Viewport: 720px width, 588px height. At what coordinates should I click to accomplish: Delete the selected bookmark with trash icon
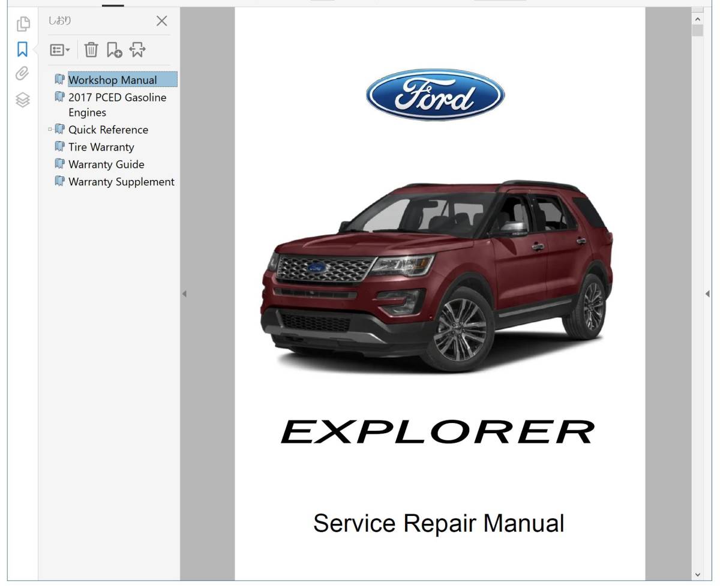(91, 50)
